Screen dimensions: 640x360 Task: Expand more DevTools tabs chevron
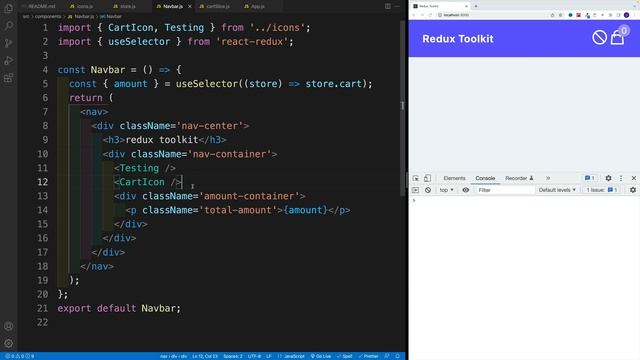coord(548,178)
